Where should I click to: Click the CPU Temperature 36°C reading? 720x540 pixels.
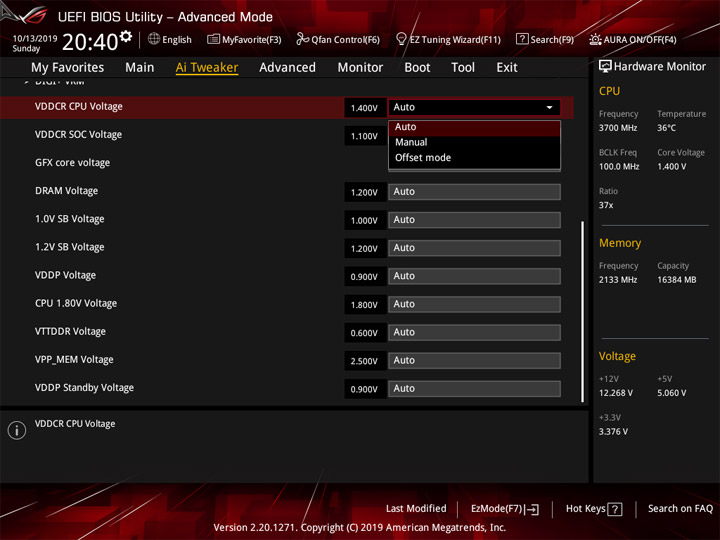point(666,128)
